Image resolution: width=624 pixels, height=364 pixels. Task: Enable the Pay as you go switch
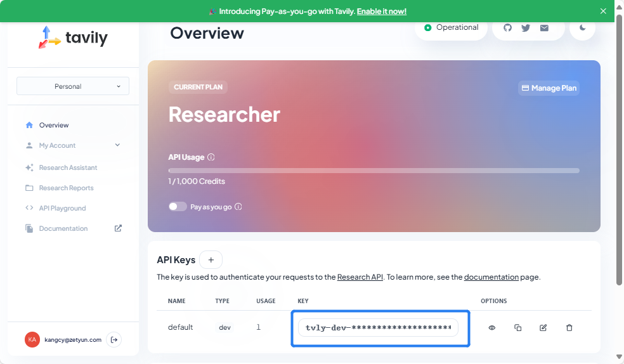click(x=178, y=207)
